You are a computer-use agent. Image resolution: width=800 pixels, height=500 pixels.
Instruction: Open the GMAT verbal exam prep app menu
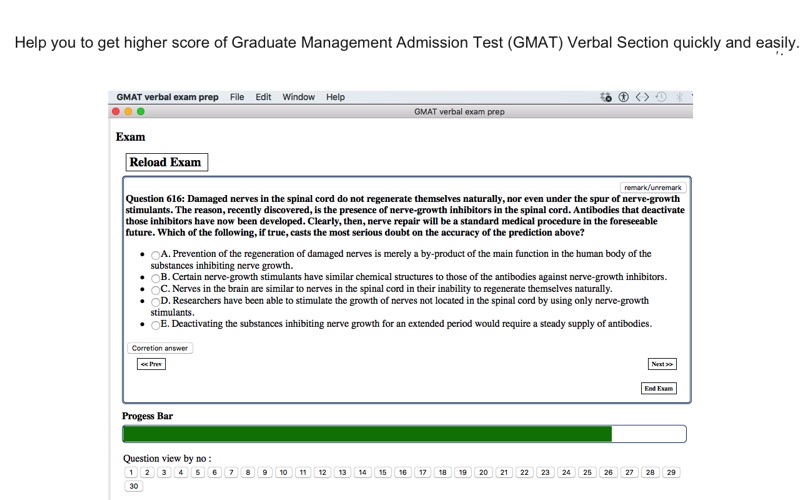click(x=167, y=97)
